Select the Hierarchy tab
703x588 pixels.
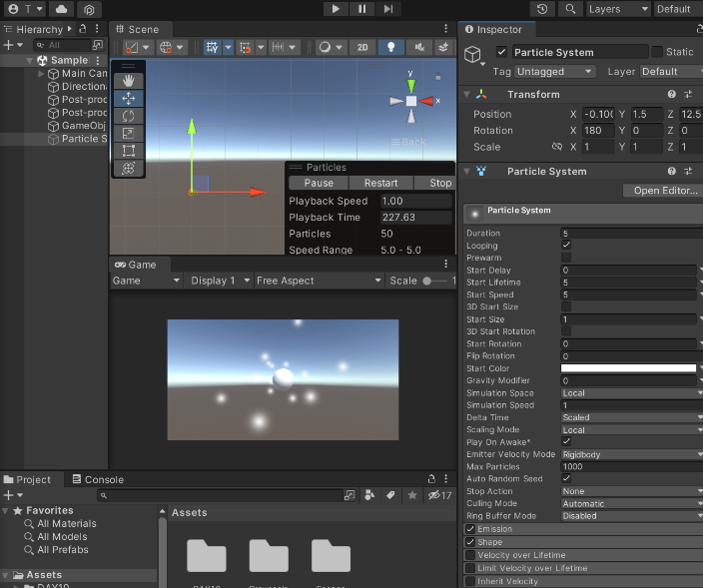point(34,29)
